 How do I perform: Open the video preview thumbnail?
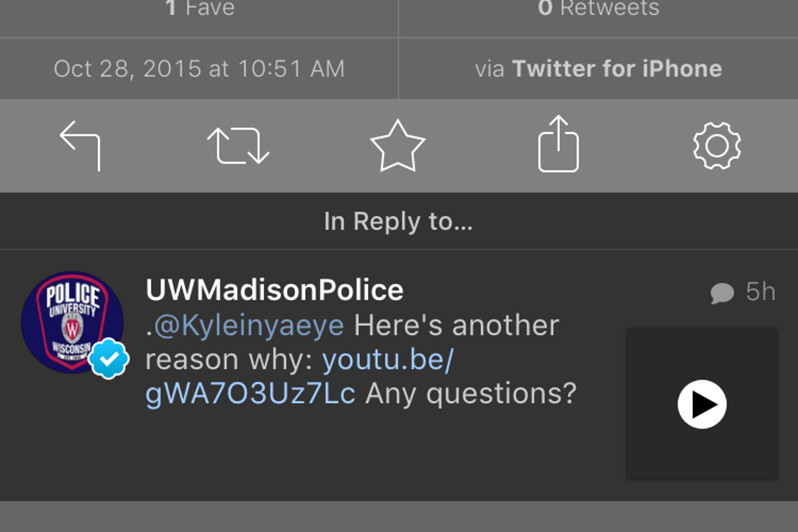tap(702, 404)
